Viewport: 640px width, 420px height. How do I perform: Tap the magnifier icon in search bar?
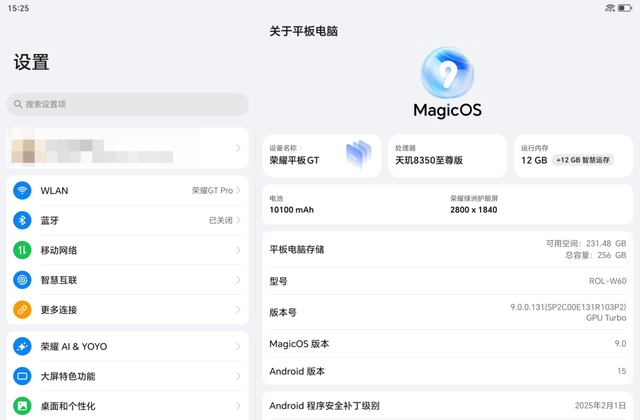click(x=18, y=104)
